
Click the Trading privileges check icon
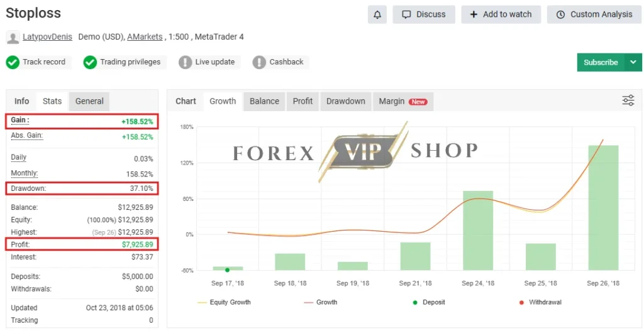pyautogui.click(x=90, y=62)
